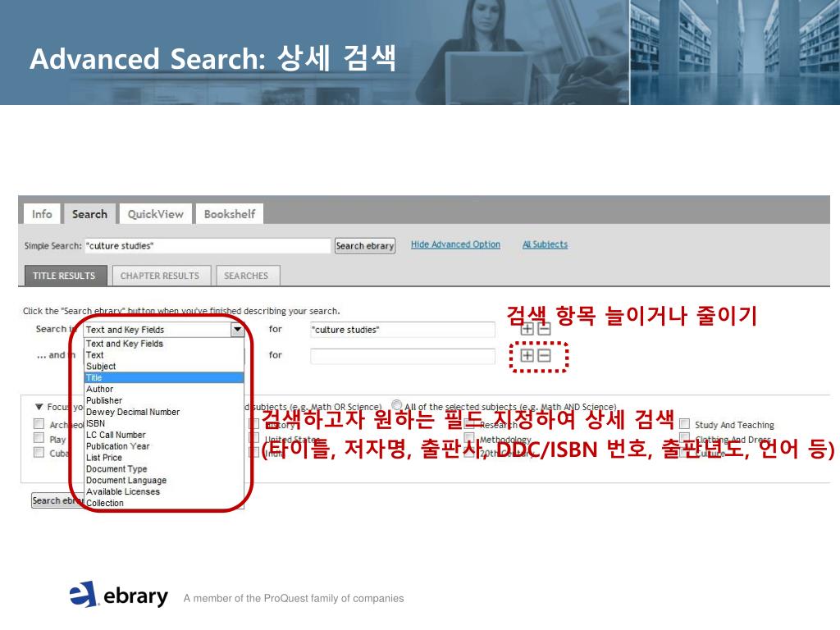The width and height of the screenshot is (840, 630).
Task: Check the Cuba subject checkbox
Action: tap(39, 453)
